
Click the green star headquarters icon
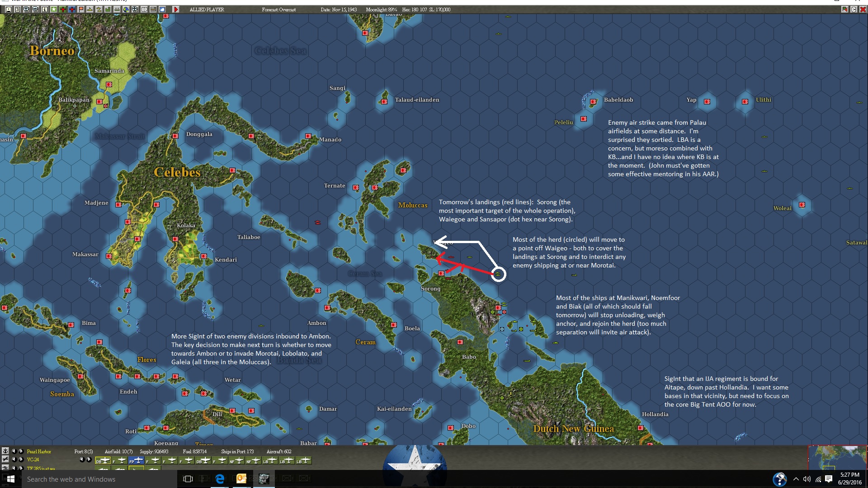pos(54,9)
